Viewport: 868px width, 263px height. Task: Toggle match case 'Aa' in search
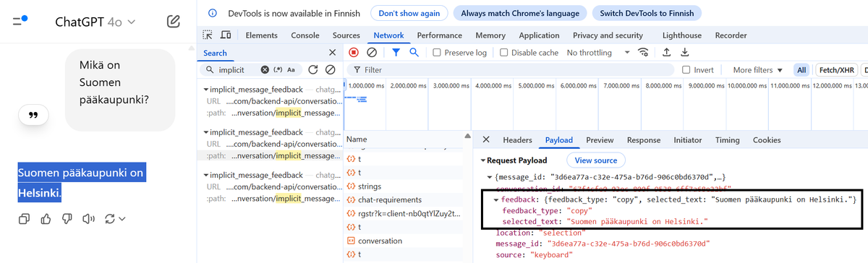click(x=291, y=70)
